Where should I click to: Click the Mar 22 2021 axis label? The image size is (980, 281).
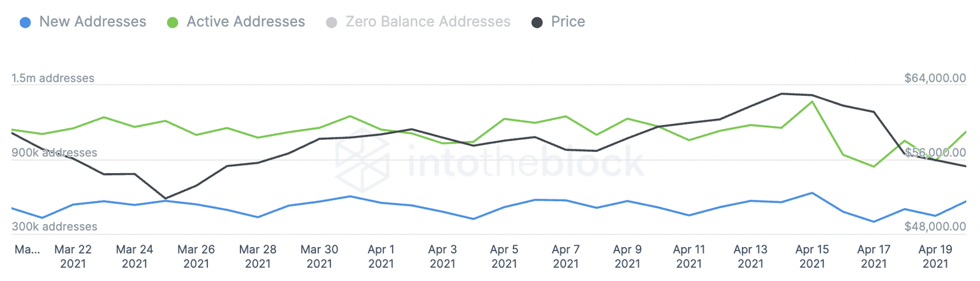pyautogui.click(x=73, y=256)
